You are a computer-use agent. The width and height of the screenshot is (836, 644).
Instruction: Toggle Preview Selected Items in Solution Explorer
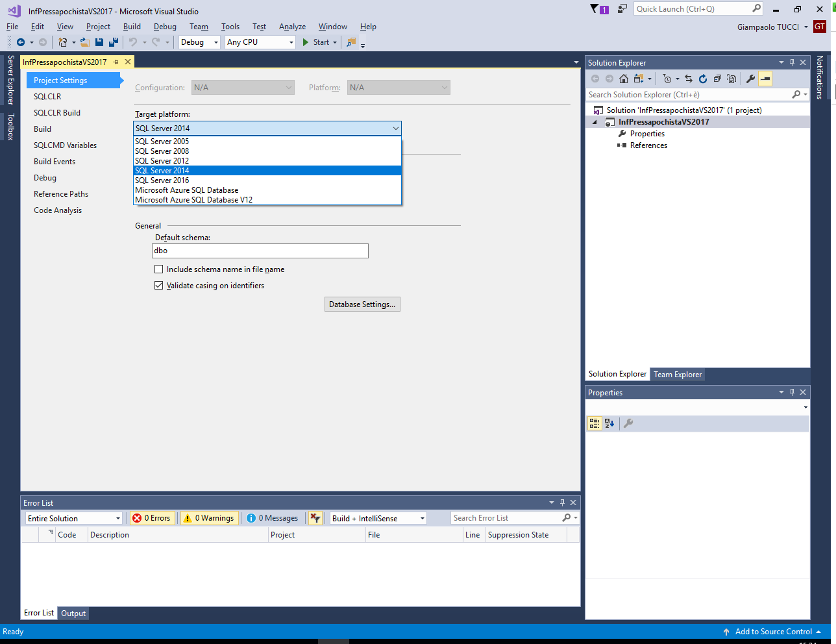pyautogui.click(x=765, y=79)
